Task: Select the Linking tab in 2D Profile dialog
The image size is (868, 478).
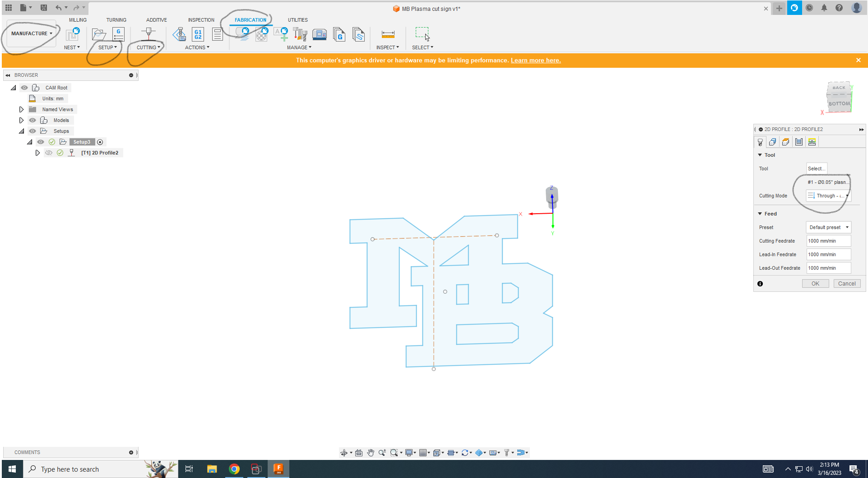Action: point(812,141)
